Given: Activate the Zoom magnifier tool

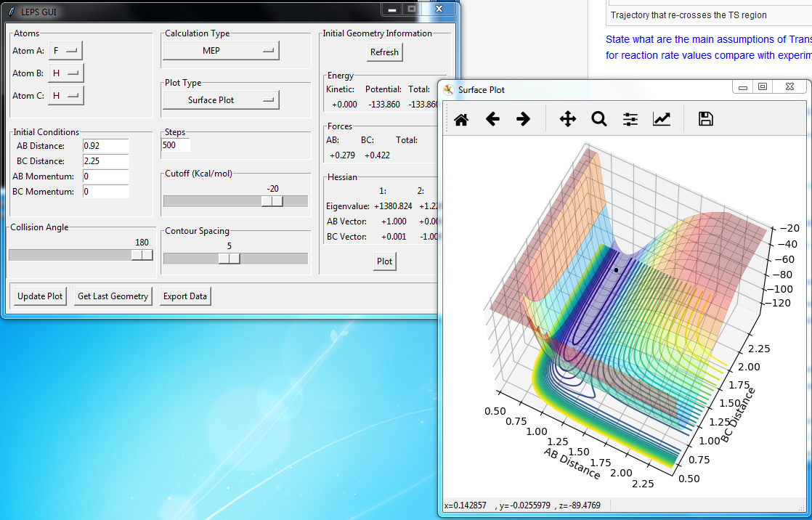Looking at the screenshot, I should [598, 119].
